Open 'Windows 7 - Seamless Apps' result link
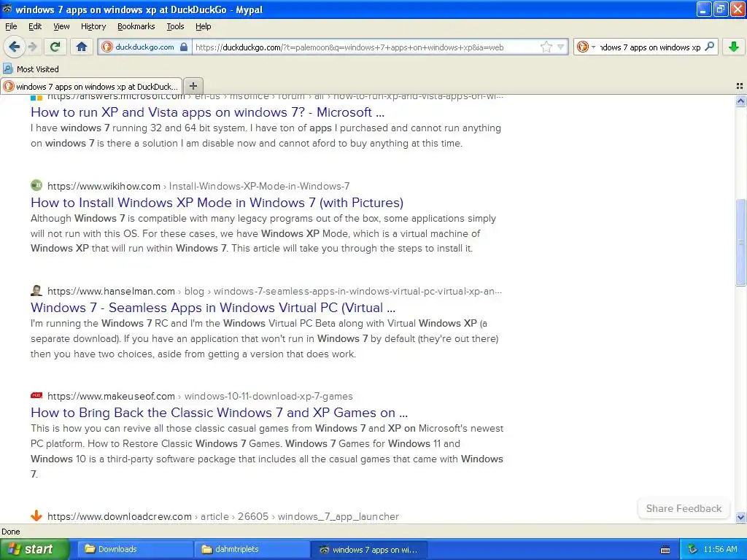747x560 pixels. 213,307
